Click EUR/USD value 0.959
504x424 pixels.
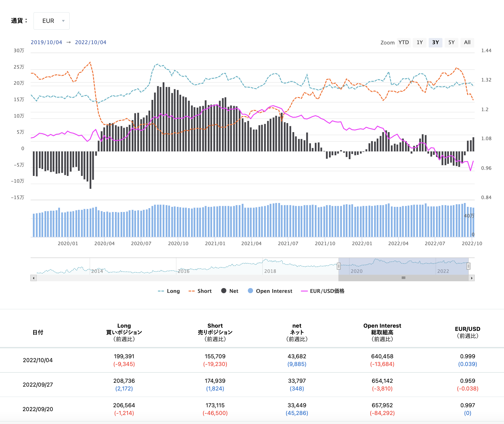click(468, 381)
